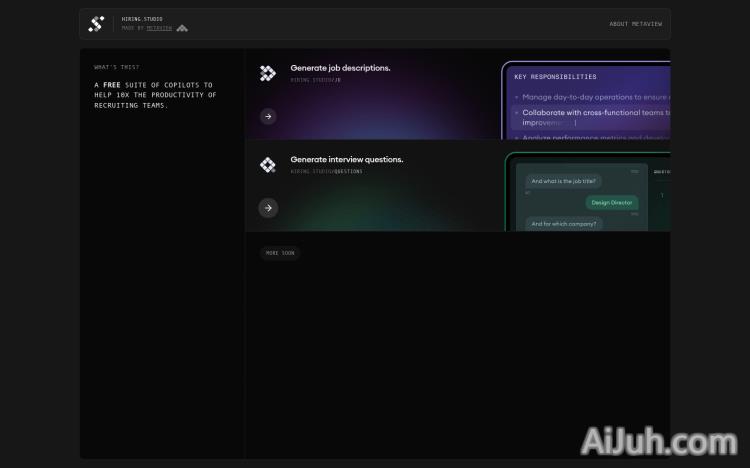Viewport: 750px width, 468px height.
Task: Select the highlighted 'Collaborate with cross-functional teams' item
Action: tap(594, 113)
